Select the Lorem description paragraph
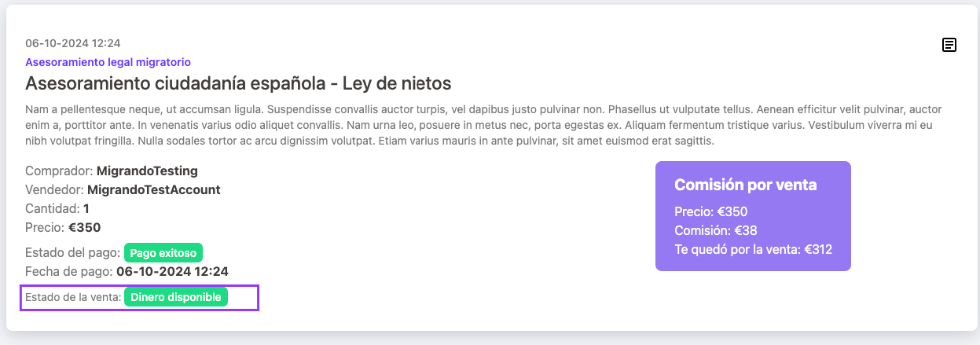 [483, 125]
